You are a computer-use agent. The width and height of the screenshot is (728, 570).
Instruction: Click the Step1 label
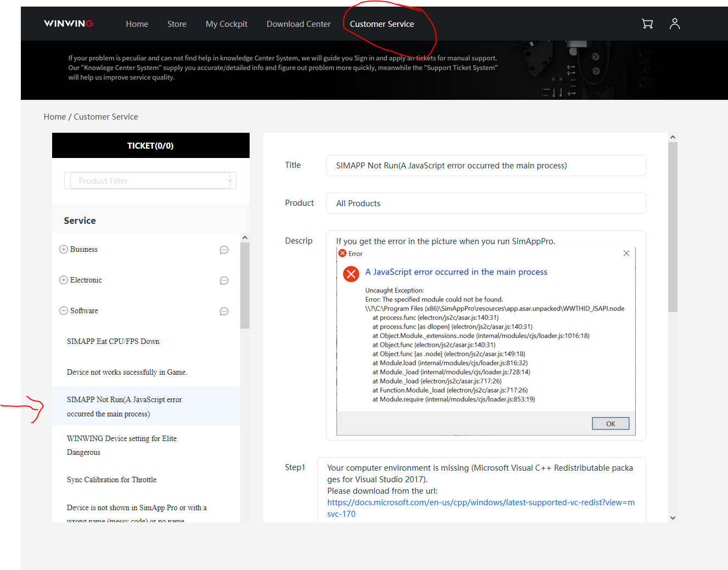(x=295, y=467)
